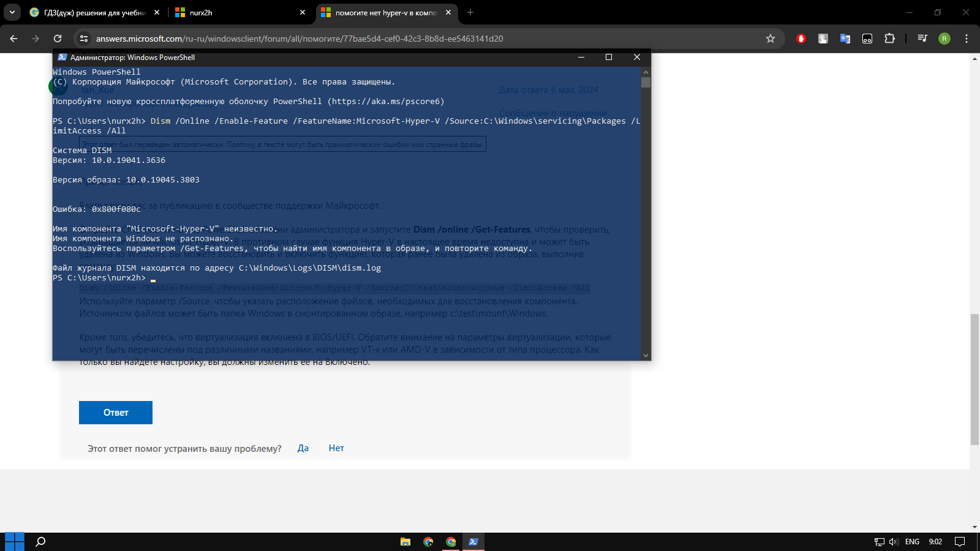Open the notification center icon
This screenshot has width=980, height=551.
coord(960,542)
